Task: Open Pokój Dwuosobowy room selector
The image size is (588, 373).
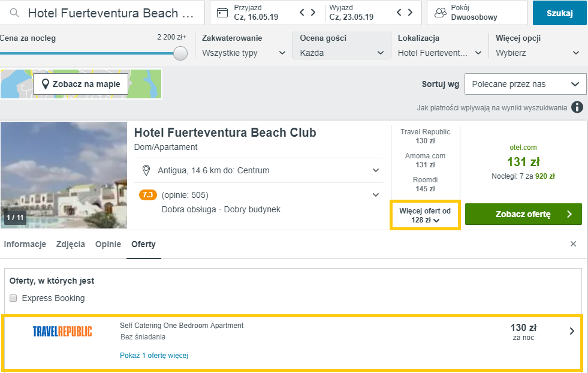Action: [x=477, y=13]
